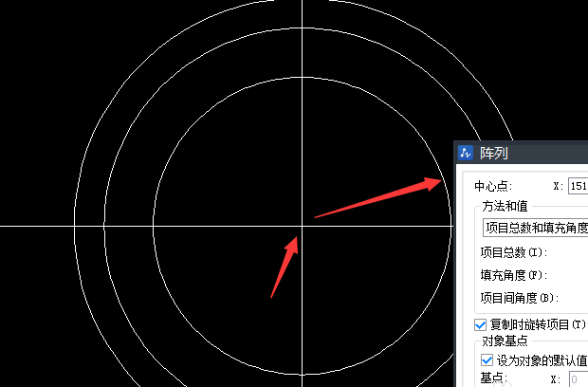Open the method and value dropdown
Image resolution: width=588 pixels, height=387 pixels.
point(536,228)
